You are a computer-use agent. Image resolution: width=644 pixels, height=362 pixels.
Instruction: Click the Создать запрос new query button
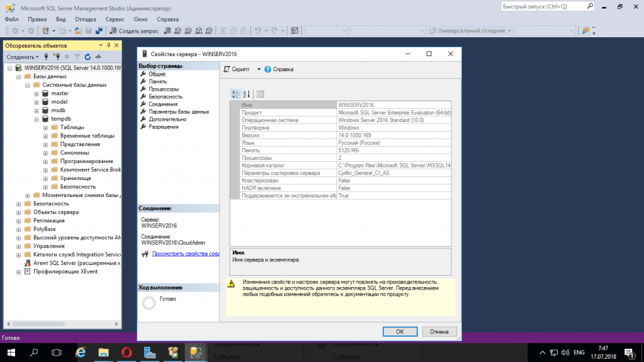coord(135,30)
